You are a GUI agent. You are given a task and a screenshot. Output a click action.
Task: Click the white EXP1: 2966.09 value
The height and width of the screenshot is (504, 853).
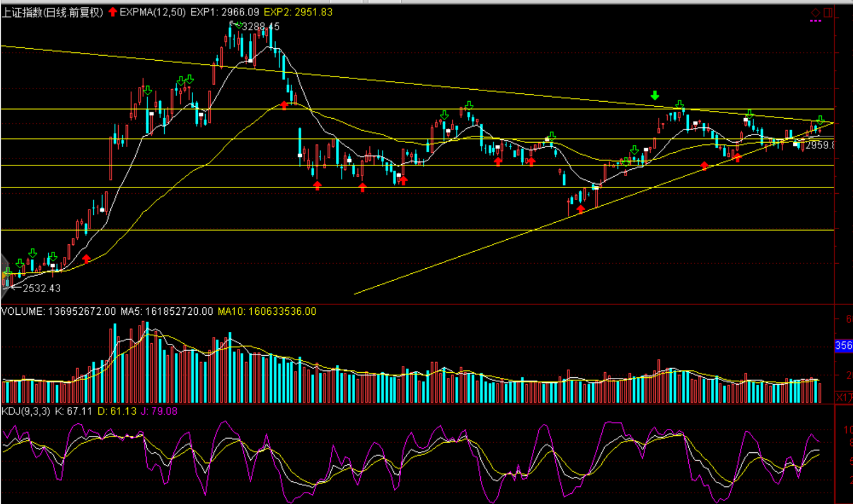pyautogui.click(x=224, y=12)
